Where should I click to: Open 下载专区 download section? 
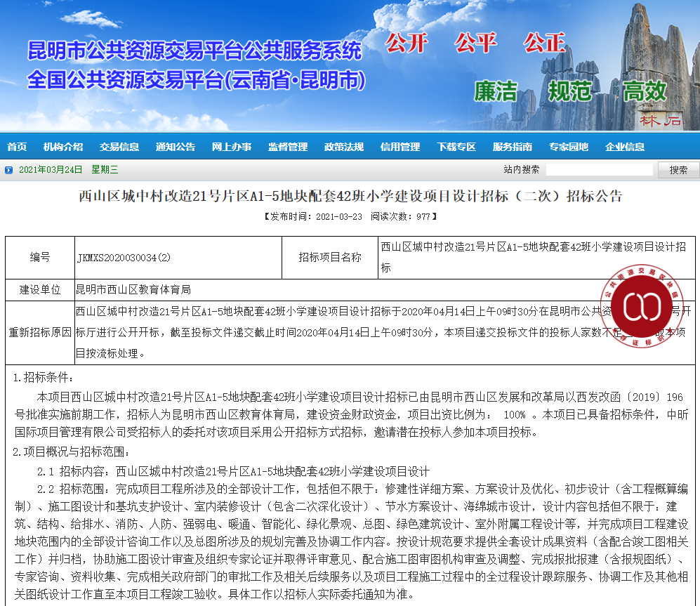coord(456,147)
